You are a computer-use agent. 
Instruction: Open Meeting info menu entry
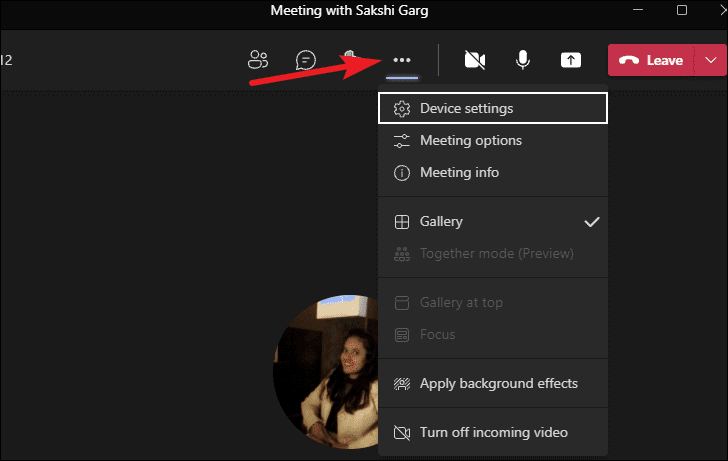[x=493, y=172]
